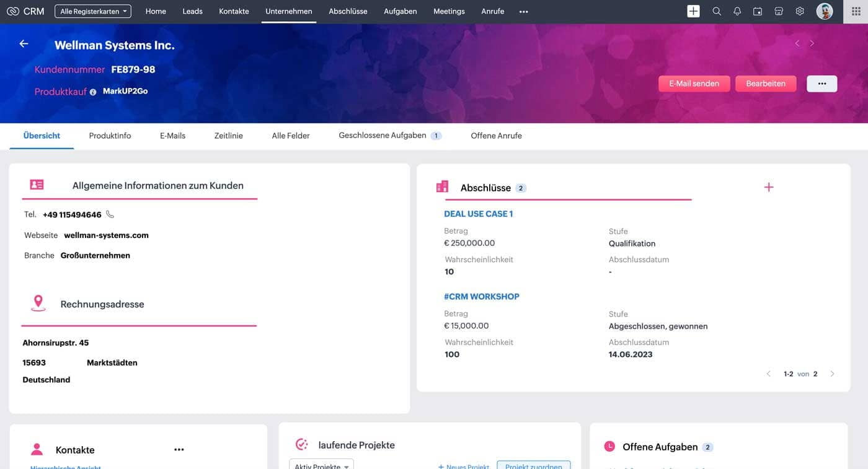Open the settings gear icon
Screen dimensions: 868x469
coord(800,11)
